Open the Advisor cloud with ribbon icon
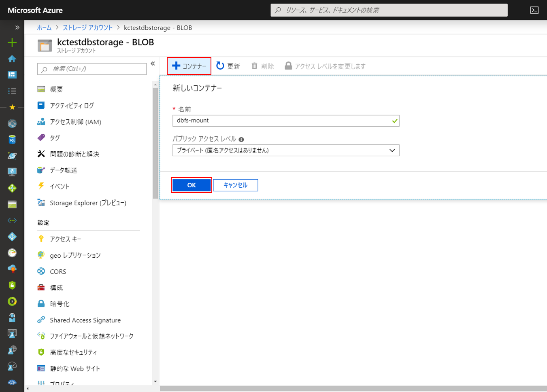Viewport: 547px width, 392px height. point(12,269)
